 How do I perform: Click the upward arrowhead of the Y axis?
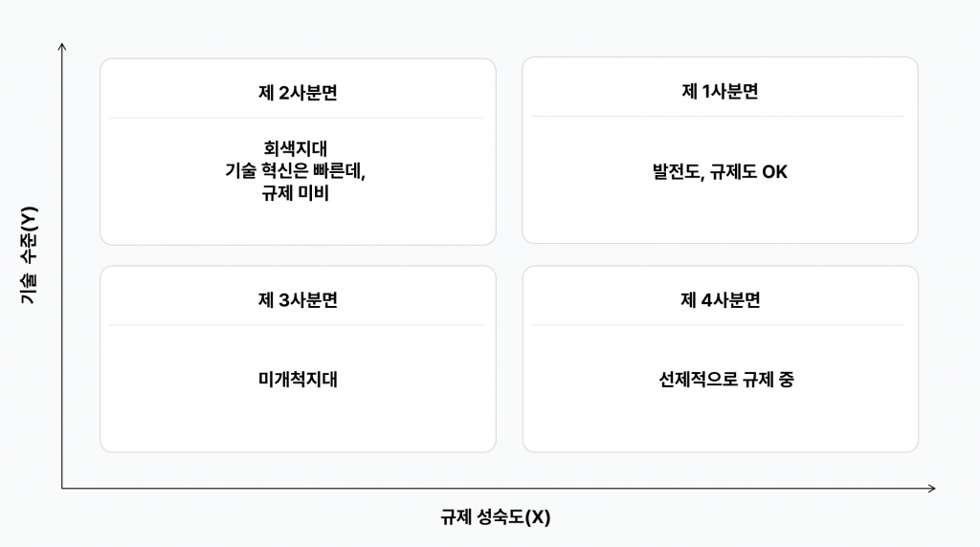pos(62,45)
